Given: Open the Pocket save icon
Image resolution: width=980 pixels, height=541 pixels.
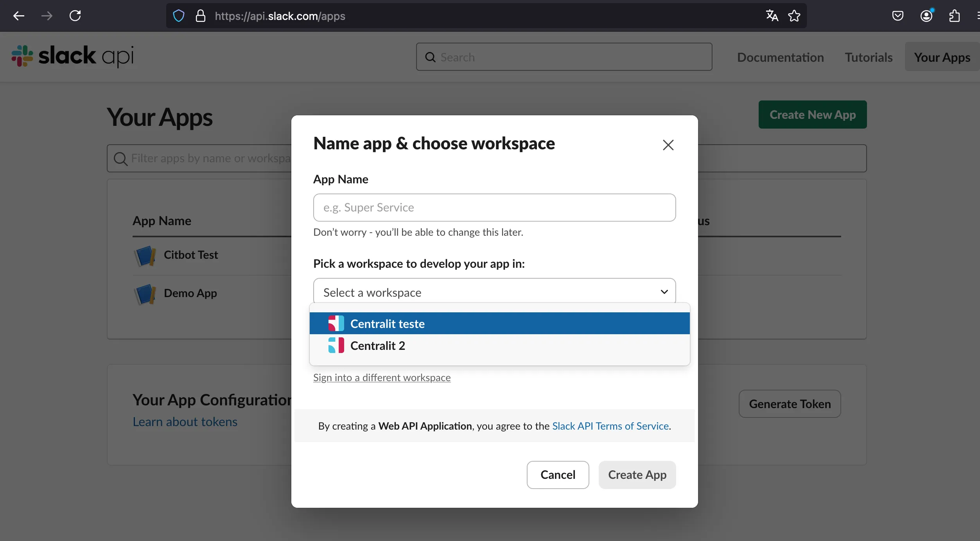Looking at the screenshot, I should click(898, 16).
